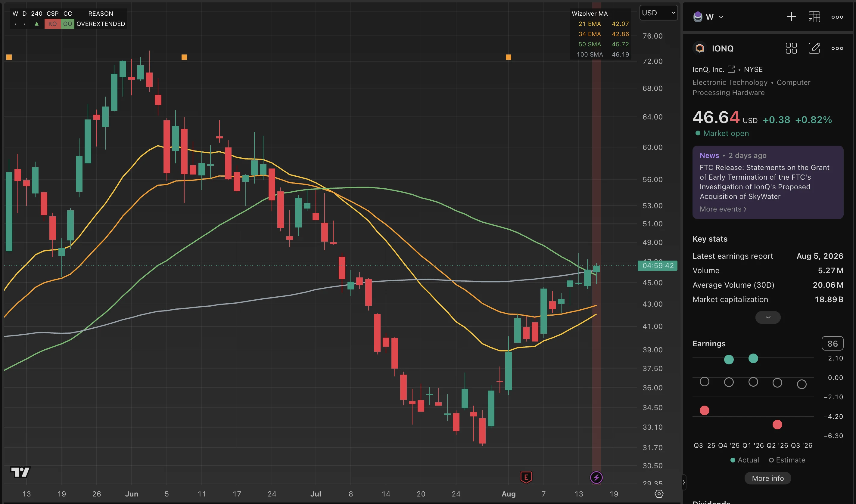Click the Q4 '25 green earnings dot
This screenshot has height=504, width=856.
(729, 359)
